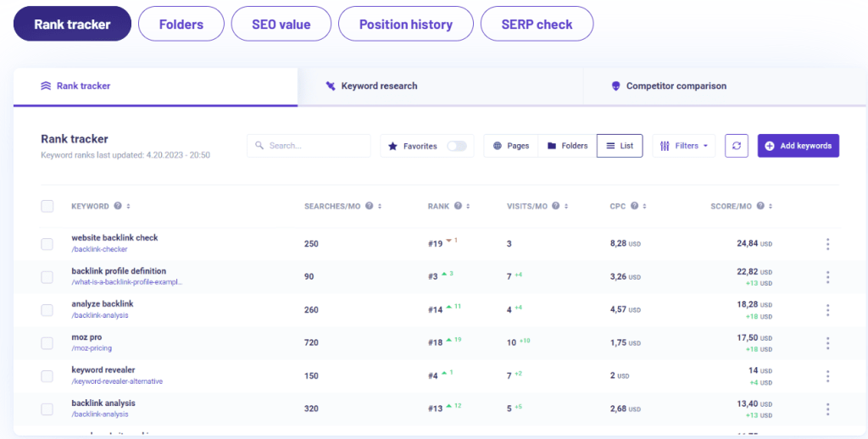The image size is (868, 439).
Task: Switch to the Keyword research tab
Action: click(379, 86)
